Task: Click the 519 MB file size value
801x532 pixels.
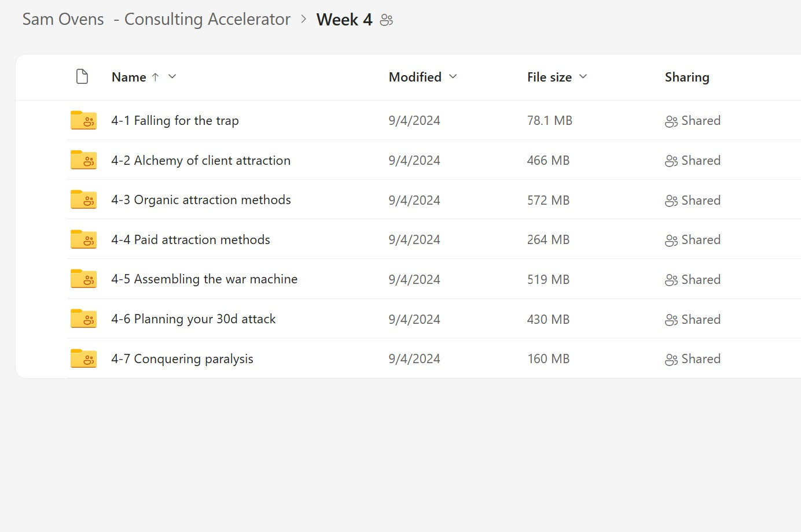Action: [548, 279]
